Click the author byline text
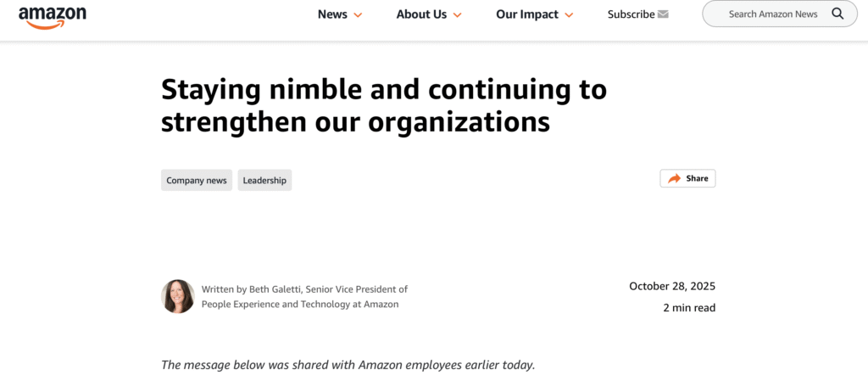The width and height of the screenshot is (868, 392). 304,296
